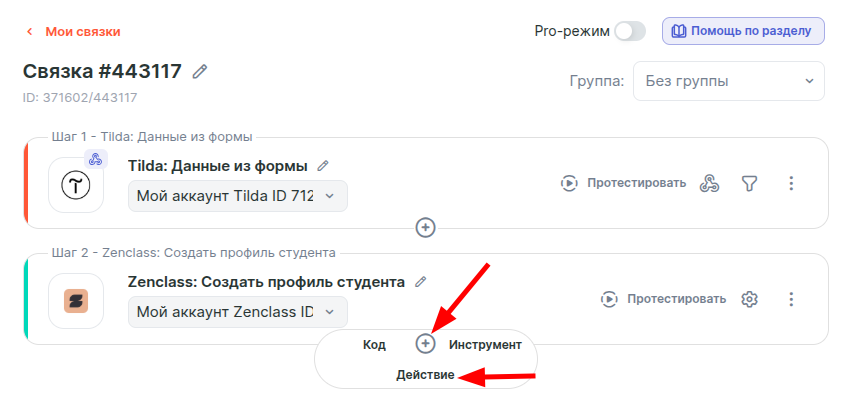Open gear settings of Zenclass step
850x413 pixels.
click(x=749, y=299)
